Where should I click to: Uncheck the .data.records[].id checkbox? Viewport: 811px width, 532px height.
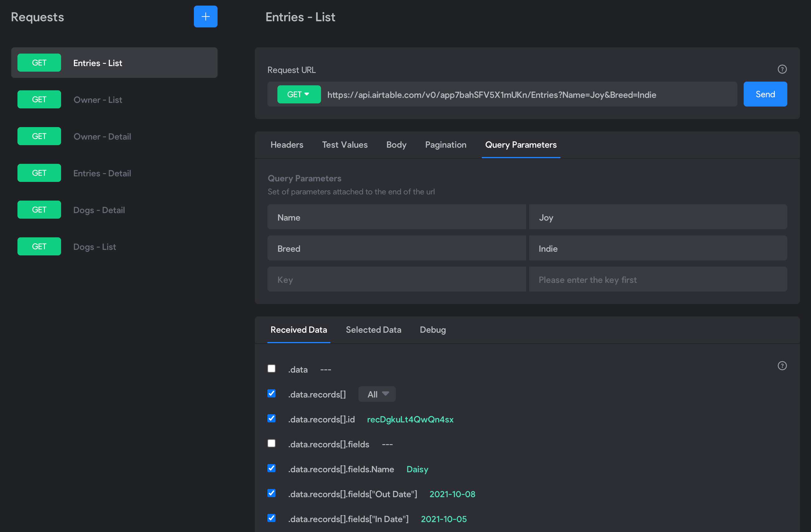tap(271, 418)
